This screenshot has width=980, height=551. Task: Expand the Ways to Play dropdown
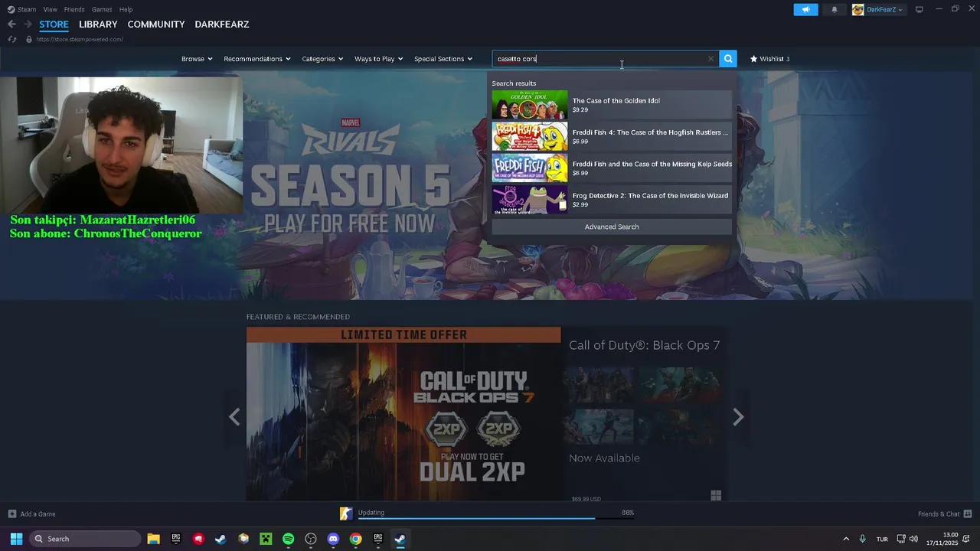378,59
